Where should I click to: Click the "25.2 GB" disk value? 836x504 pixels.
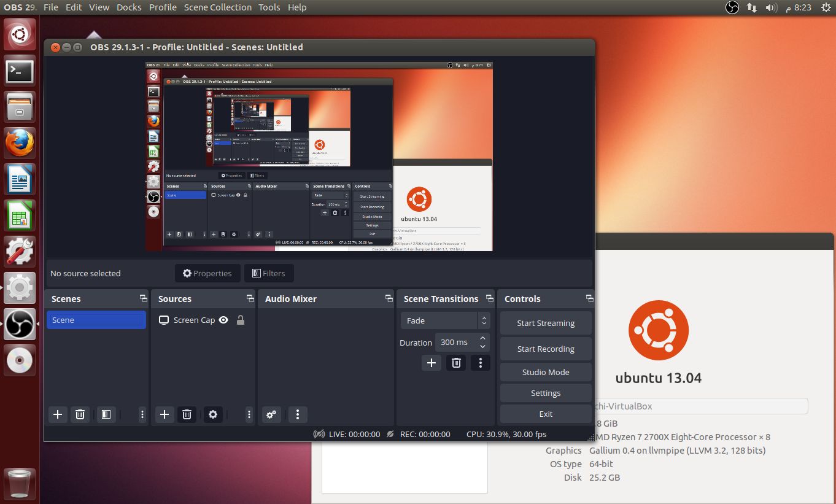tap(605, 477)
